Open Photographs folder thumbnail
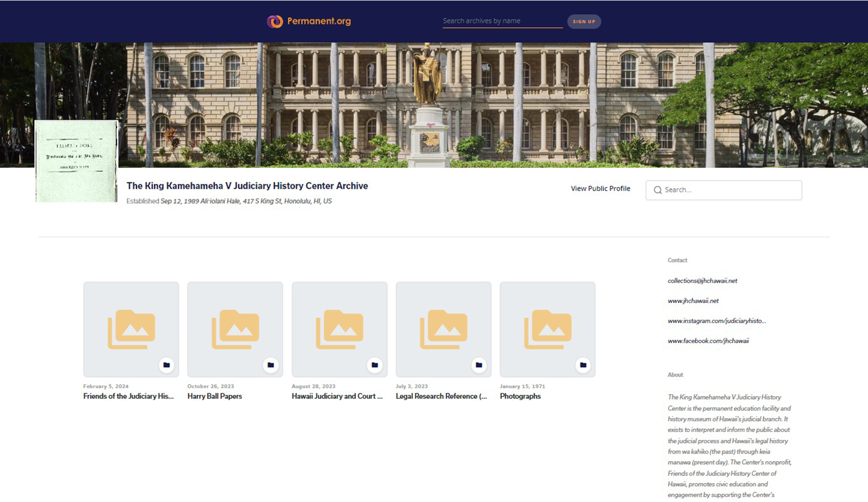Screen dimensions: 868x502 click(x=548, y=329)
